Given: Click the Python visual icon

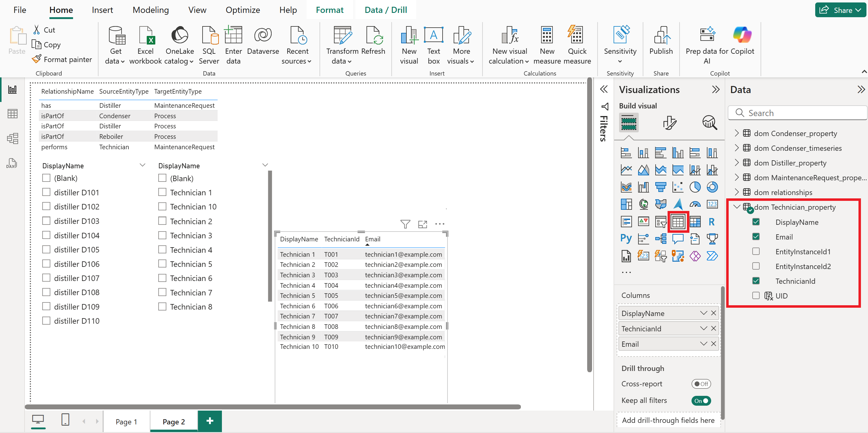Looking at the screenshot, I should click(626, 239).
